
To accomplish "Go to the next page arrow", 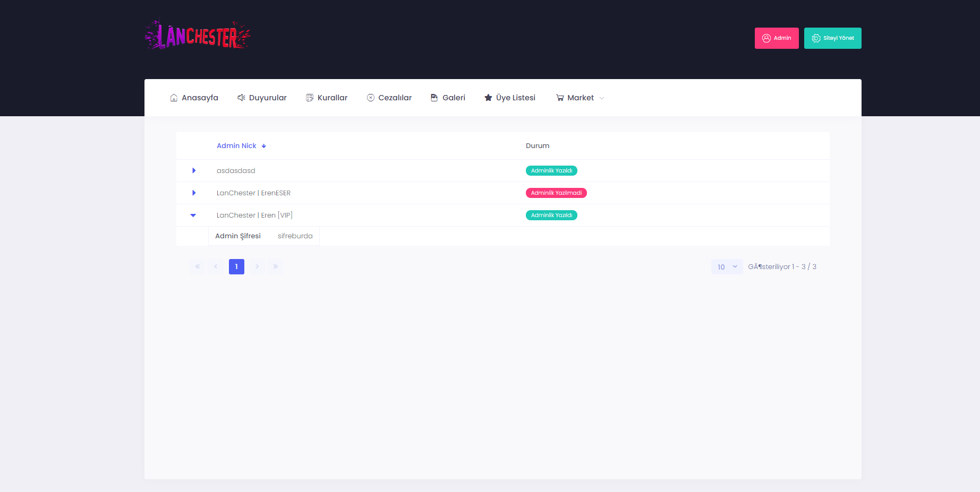I will (x=257, y=266).
